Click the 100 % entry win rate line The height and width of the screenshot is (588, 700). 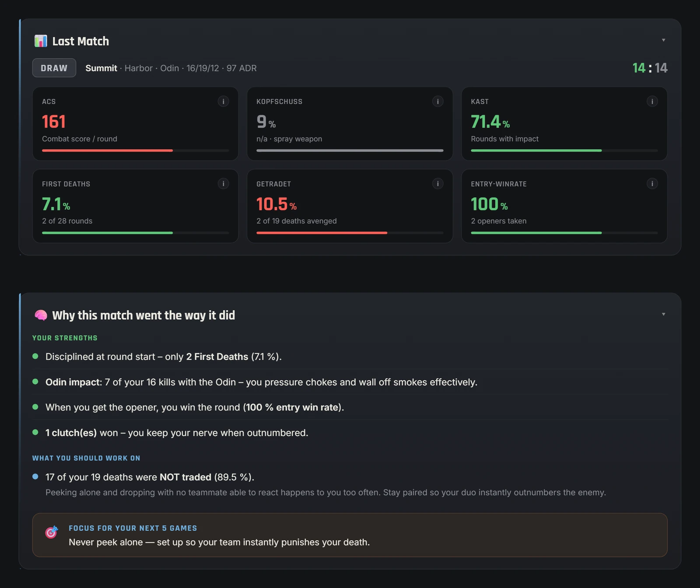point(195,407)
